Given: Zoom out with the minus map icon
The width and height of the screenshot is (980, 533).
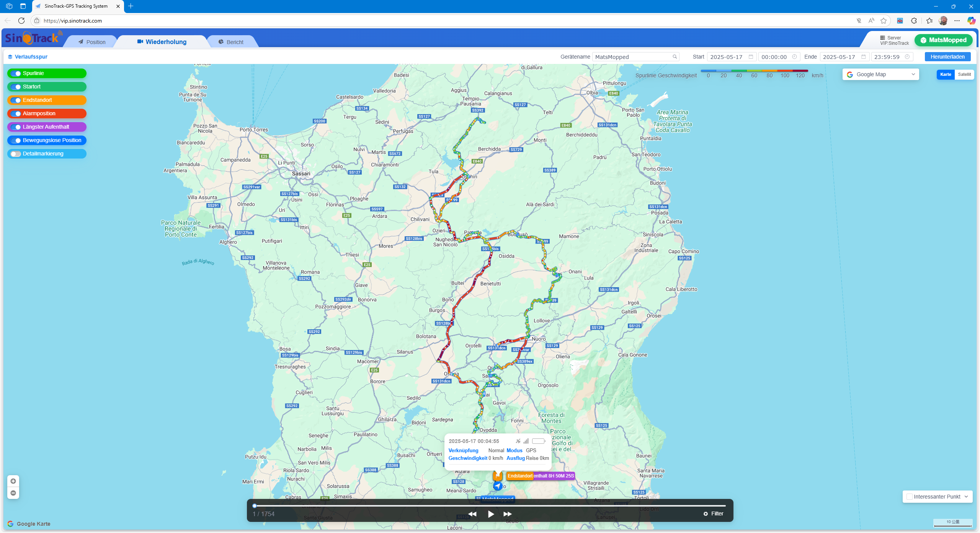Looking at the screenshot, I should (x=13, y=493).
